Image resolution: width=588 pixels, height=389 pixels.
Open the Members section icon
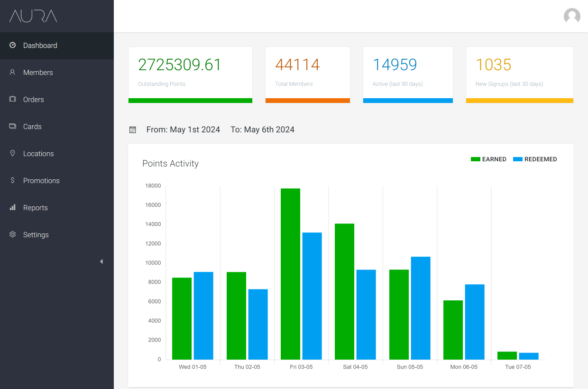tap(13, 72)
